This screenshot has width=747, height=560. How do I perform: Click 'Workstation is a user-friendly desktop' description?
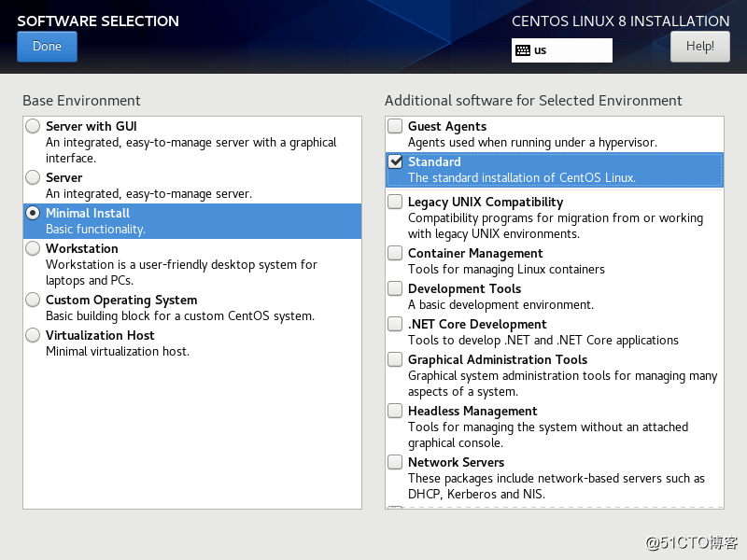[181, 273]
